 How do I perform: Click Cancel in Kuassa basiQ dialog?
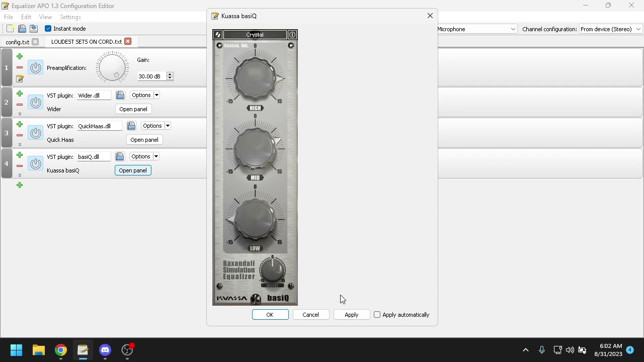pyautogui.click(x=311, y=315)
